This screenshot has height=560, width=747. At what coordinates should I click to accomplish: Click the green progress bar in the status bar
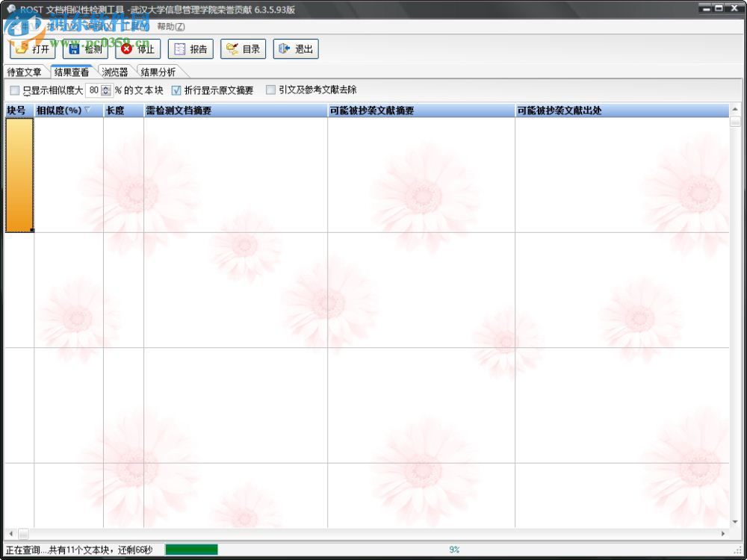pyautogui.click(x=190, y=549)
